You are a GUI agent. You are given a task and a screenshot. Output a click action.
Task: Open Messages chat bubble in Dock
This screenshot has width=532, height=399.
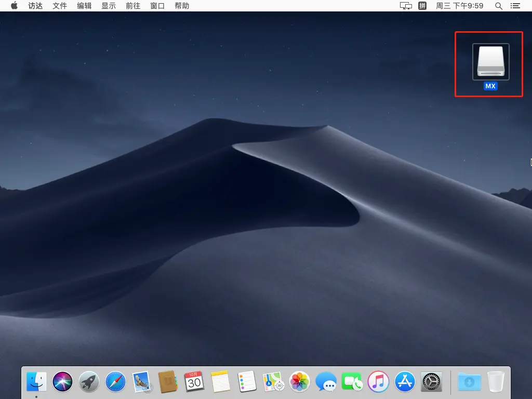click(326, 381)
